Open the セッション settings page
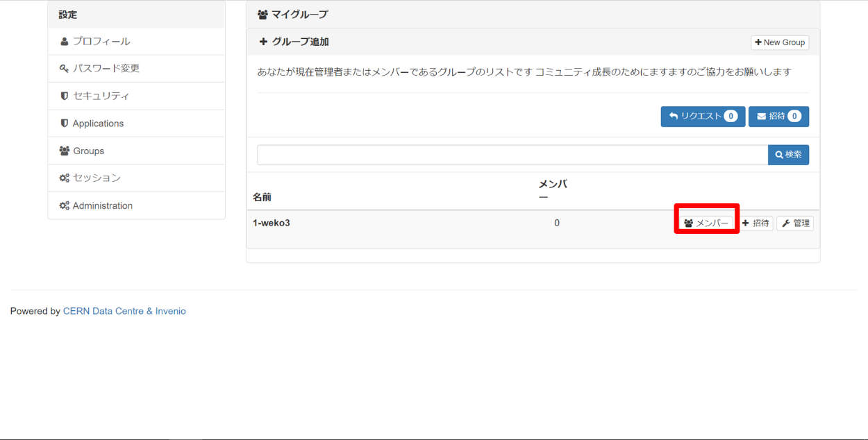Image resolution: width=868 pixels, height=440 pixels. pos(97,178)
